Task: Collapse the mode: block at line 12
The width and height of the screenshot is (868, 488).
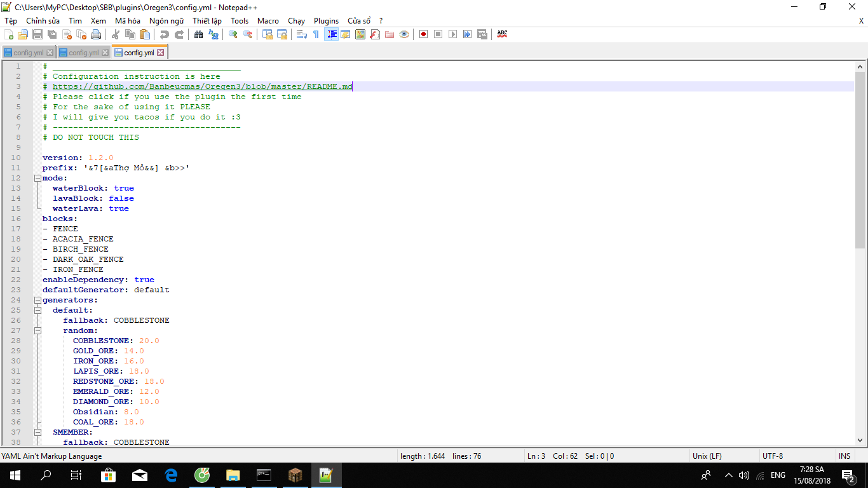Action: pyautogui.click(x=37, y=178)
